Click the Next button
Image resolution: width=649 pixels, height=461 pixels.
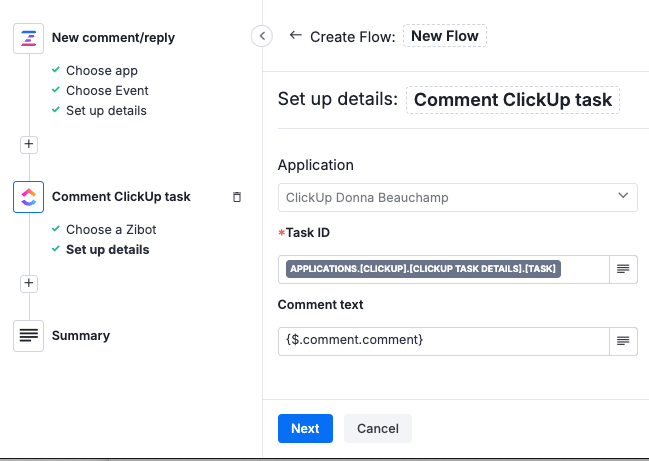[x=305, y=428]
